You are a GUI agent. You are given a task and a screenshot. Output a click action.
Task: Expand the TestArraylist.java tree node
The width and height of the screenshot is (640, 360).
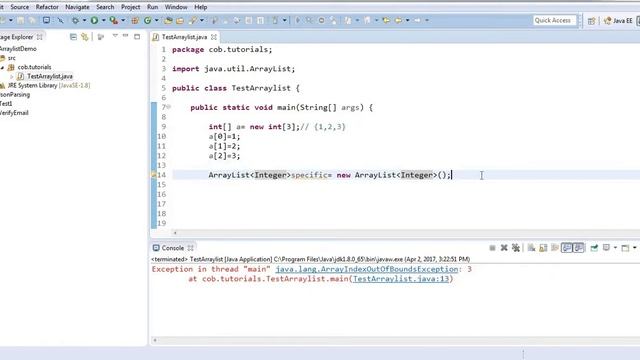(12, 76)
